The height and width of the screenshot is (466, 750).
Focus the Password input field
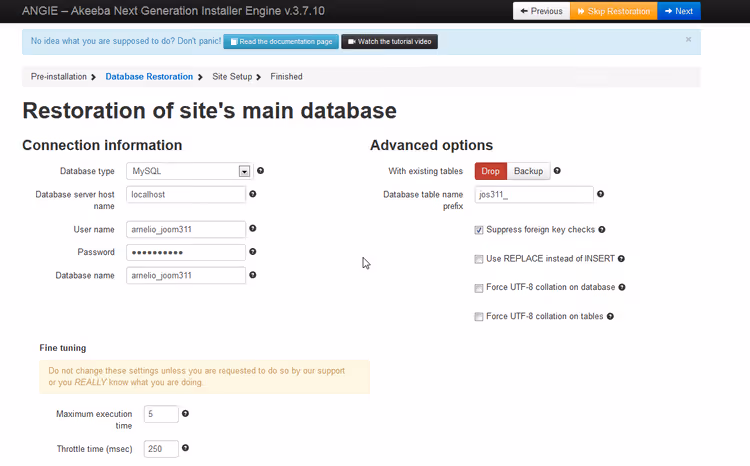[186, 252]
